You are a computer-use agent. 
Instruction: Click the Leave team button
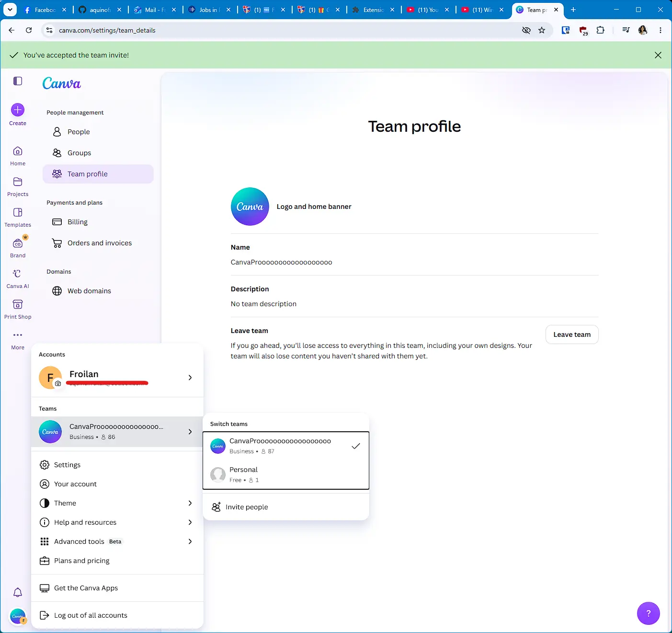tap(572, 334)
